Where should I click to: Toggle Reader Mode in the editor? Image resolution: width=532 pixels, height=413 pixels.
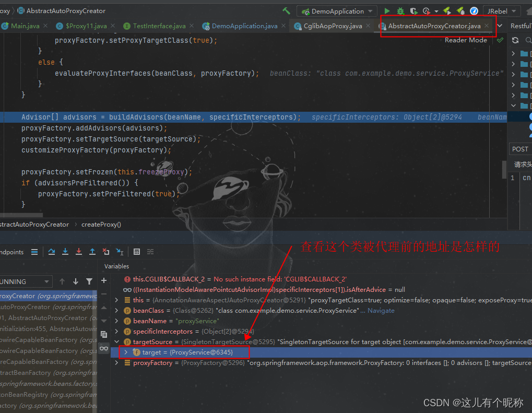466,40
